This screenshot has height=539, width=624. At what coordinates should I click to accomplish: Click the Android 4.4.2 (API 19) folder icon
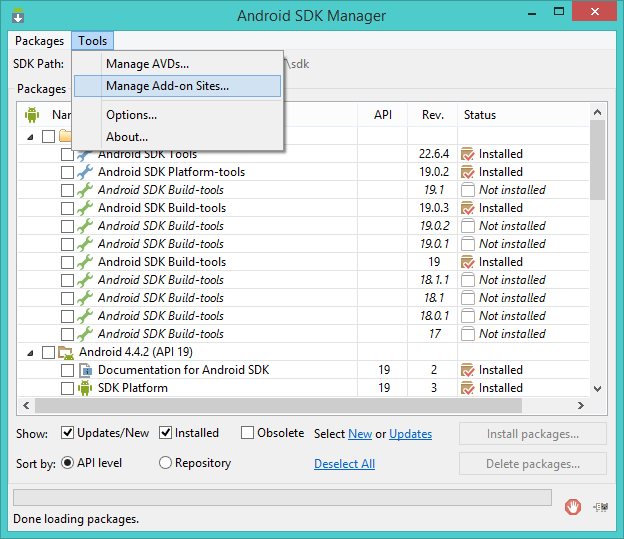[66, 352]
